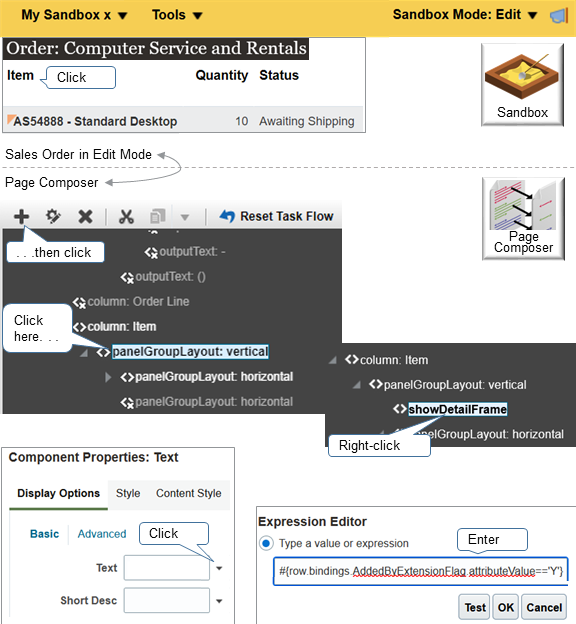Select panelGroupLayout: horizontal in right tree
Image resolution: width=576 pixels, height=624 pixels.
(x=495, y=434)
